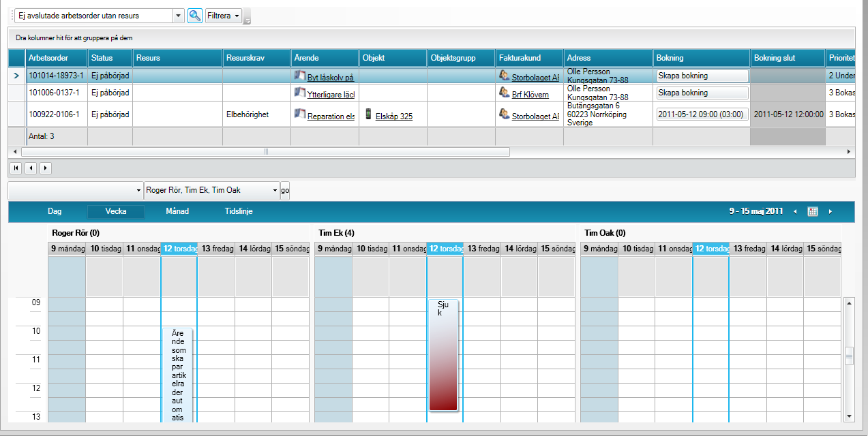Click the Bokning slut column header
The image size is (868, 436).
coord(788,58)
